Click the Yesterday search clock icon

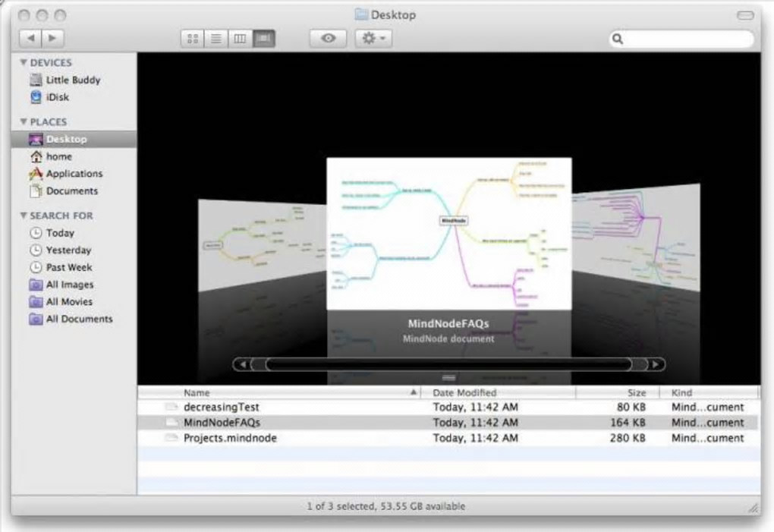pos(36,250)
